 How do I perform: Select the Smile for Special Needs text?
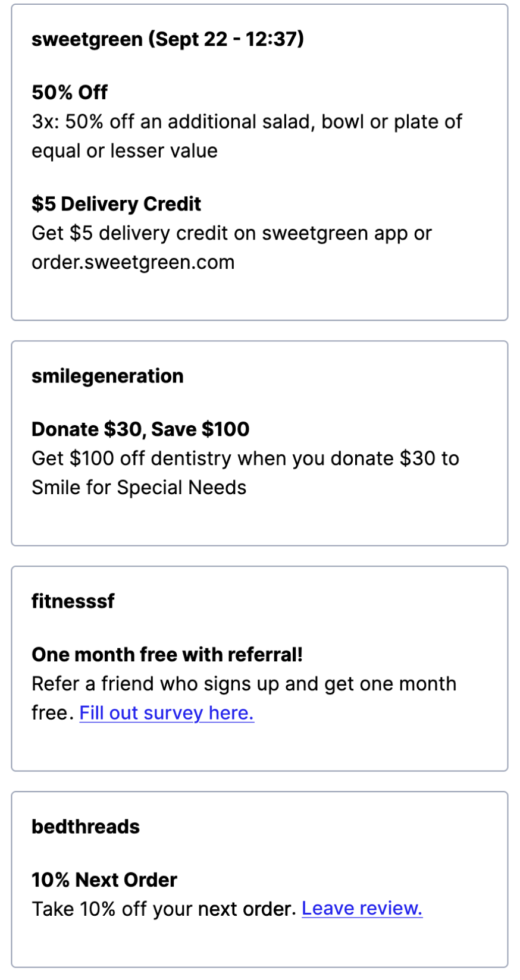point(139,488)
